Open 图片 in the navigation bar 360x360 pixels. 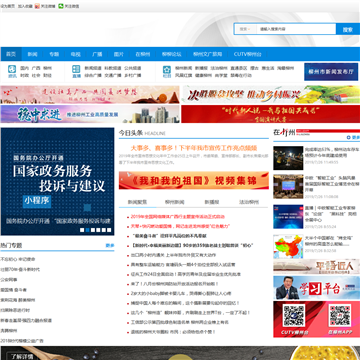pos(119,54)
